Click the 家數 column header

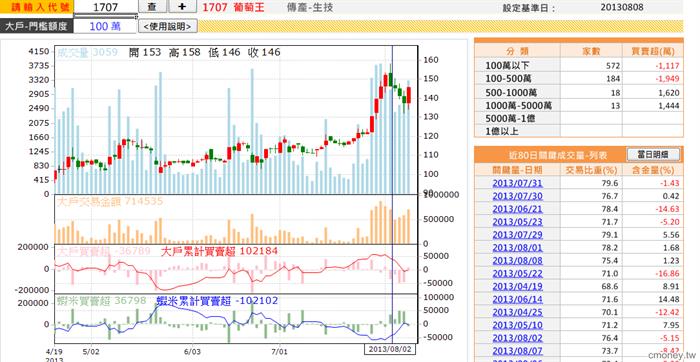pos(591,51)
